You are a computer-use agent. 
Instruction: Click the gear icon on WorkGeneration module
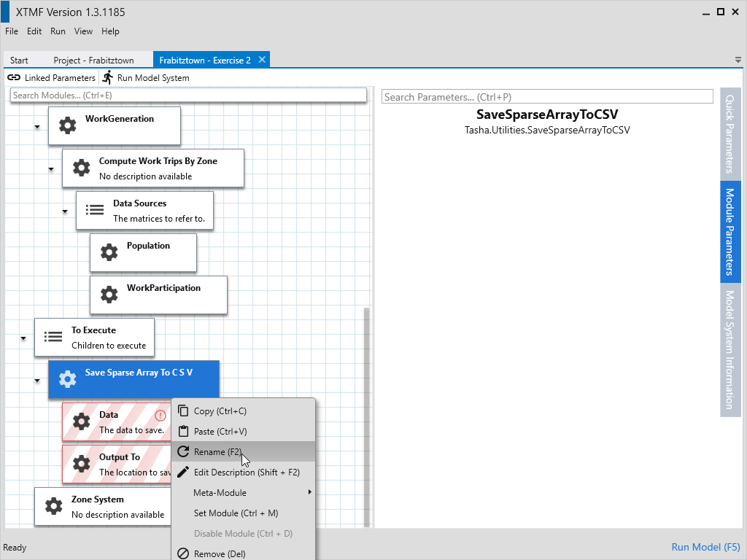tap(67, 125)
